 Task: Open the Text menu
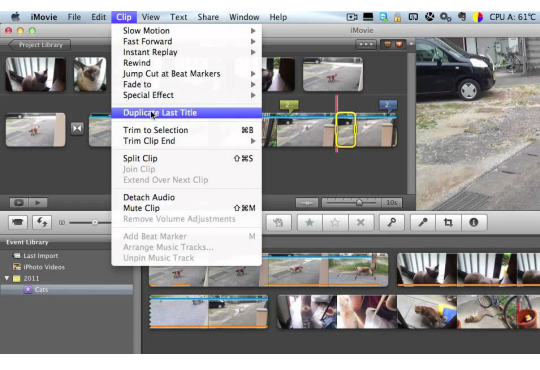[x=178, y=17]
